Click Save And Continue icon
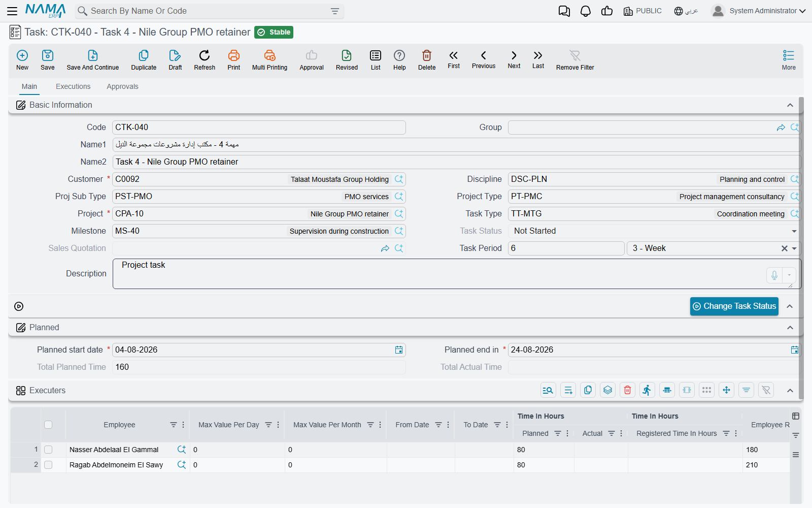Viewport: 812px width, 508px height. click(93, 60)
